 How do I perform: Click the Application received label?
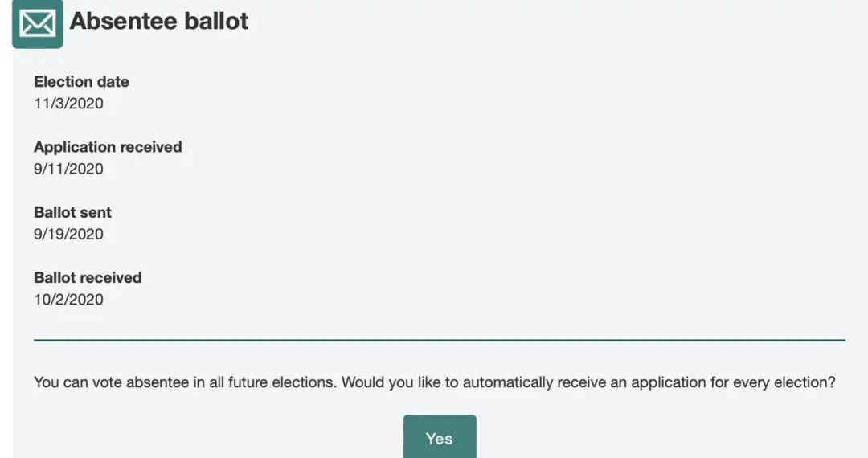click(108, 147)
